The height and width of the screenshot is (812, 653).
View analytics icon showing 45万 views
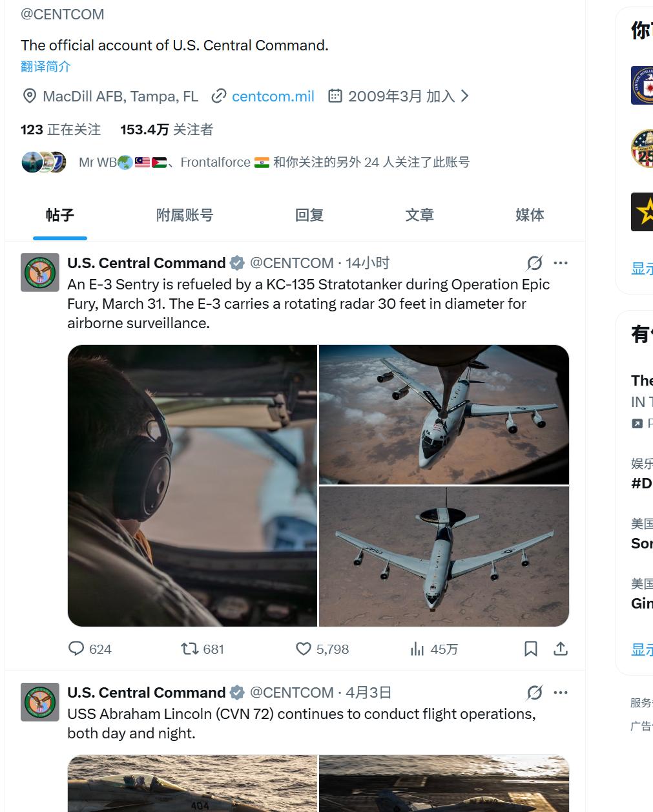coord(417,649)
